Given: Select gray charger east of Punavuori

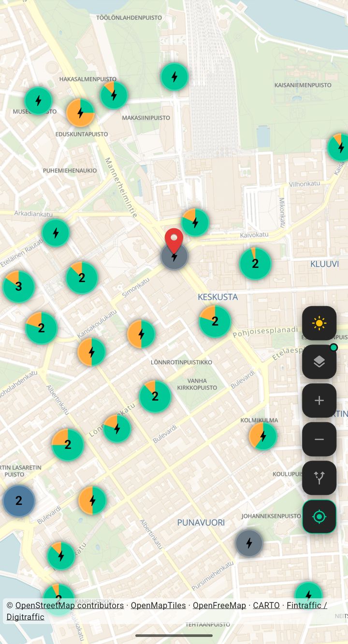Looking at the screenshot, I should 249,543.
